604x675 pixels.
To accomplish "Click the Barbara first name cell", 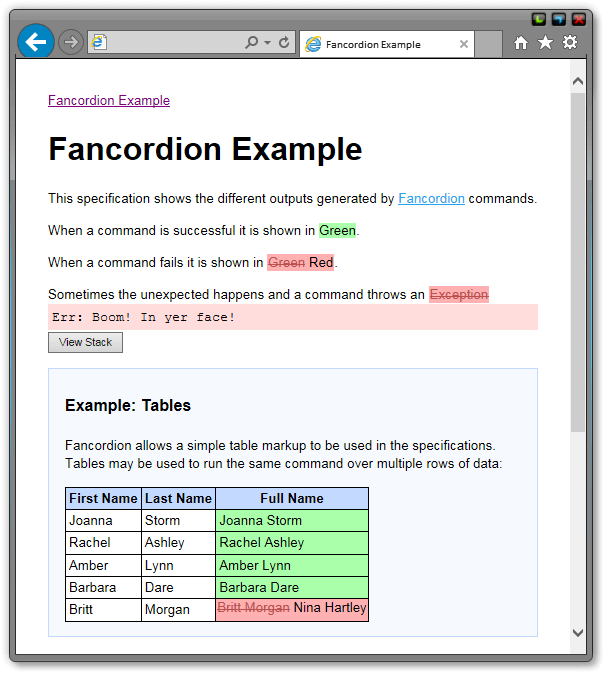I will 103,587.
